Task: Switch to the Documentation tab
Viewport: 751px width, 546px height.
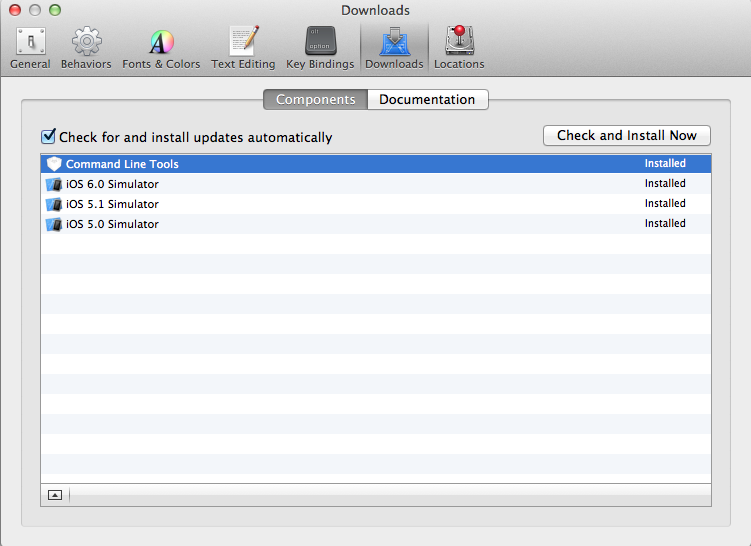Action: tap(428, 99)
